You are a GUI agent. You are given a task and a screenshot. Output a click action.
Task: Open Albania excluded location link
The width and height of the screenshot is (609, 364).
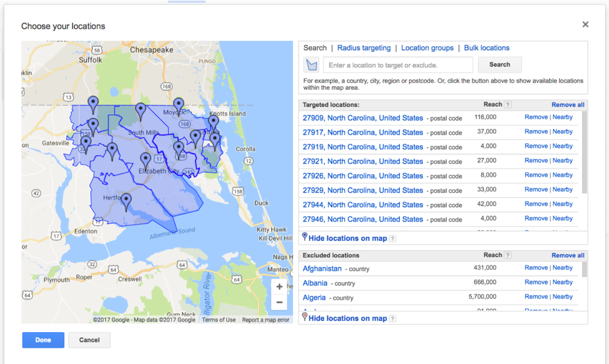coord(315,283)
